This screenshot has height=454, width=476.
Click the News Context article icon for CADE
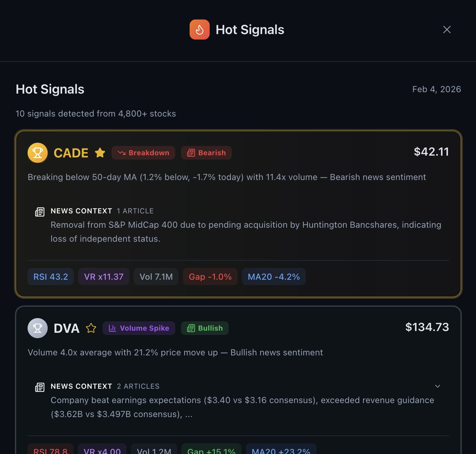[x=40, y=211]
